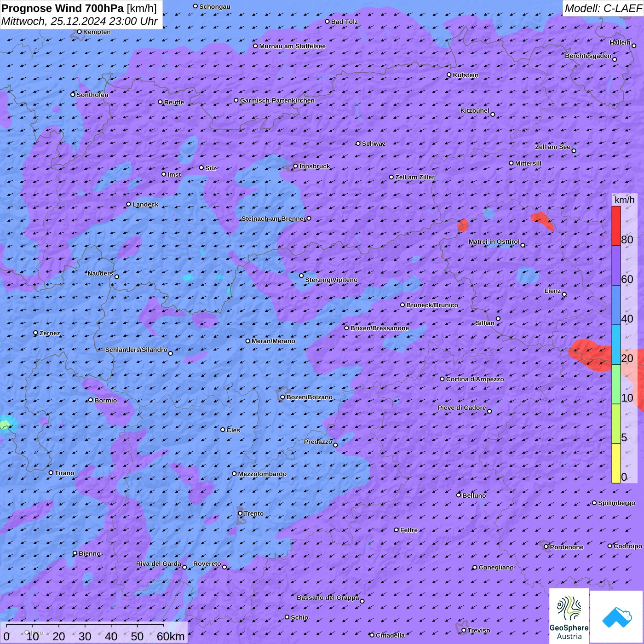644x644 pixels.
Task: Click the 'Cles' label
Action: coord(233,430)
